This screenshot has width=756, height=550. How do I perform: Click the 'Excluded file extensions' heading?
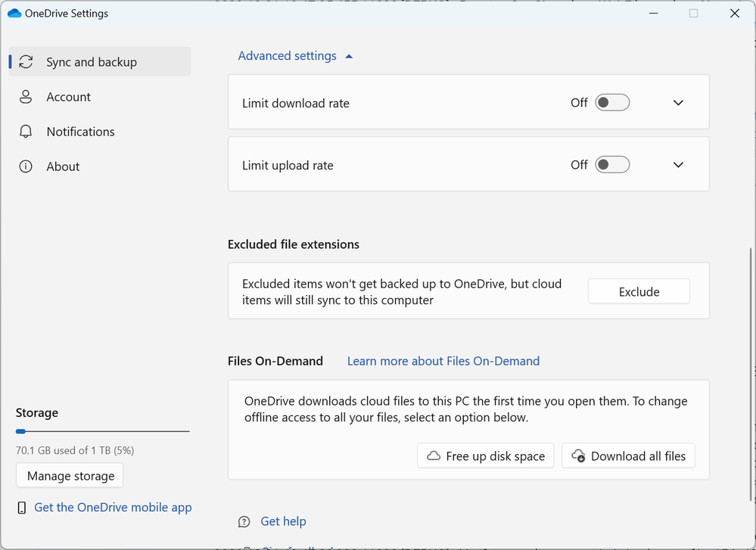pos(293,244)
